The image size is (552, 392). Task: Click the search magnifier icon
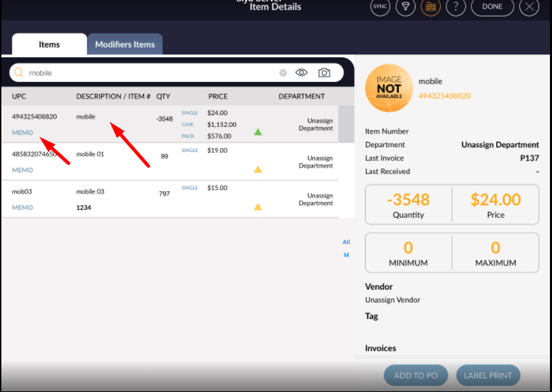click(19, 73)
